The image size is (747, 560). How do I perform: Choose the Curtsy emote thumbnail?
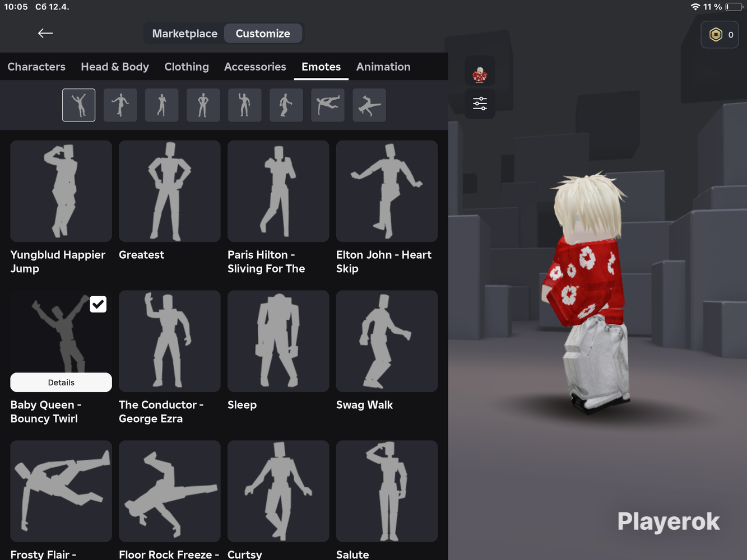(x=279, y=491)
